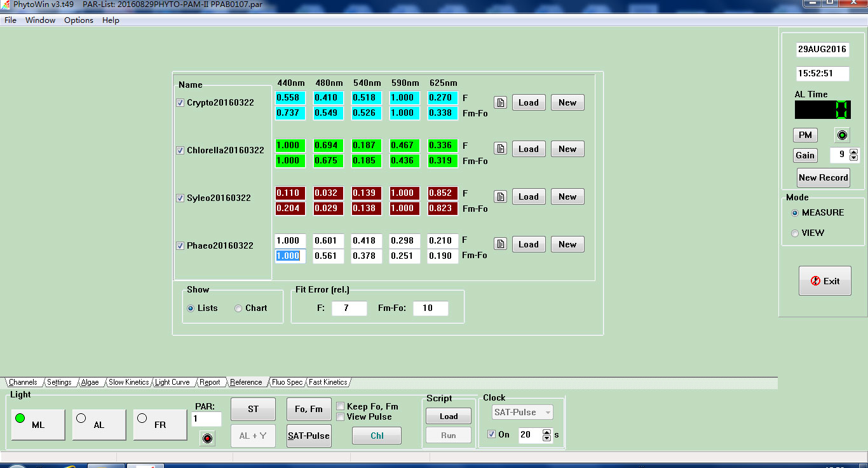Click the document icon beside Crypto20160322 row
Viewport: 868px width, 468px height.
coord(501,103)
